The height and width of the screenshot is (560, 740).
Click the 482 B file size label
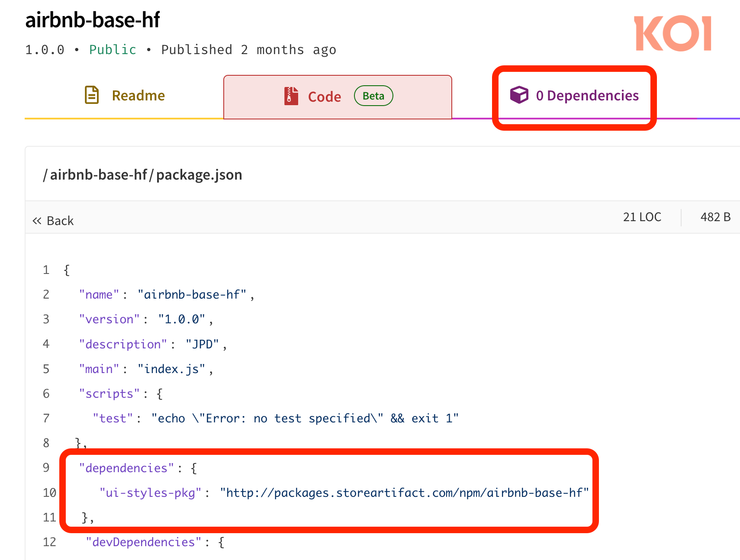tap(715, 217)
